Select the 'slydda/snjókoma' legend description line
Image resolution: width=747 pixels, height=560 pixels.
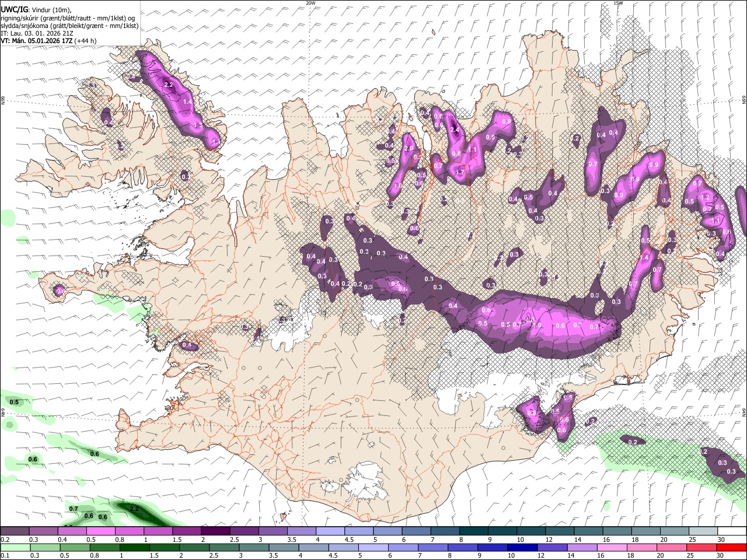tap(69, 26)
